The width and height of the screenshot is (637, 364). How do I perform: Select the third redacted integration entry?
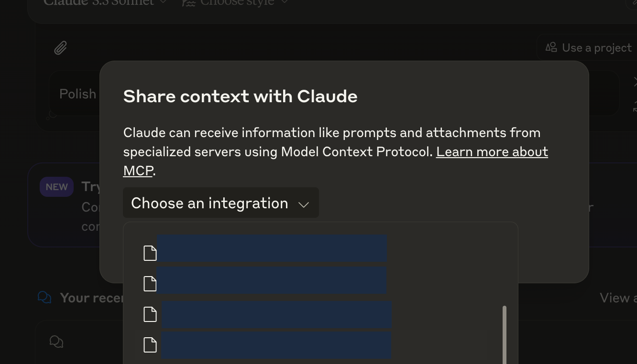[x=277, y=314]
